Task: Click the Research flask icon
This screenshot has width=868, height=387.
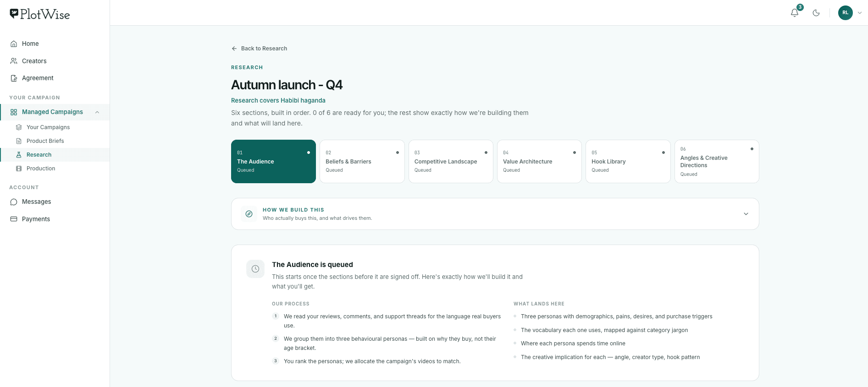Action: click(x=19, y=155)
